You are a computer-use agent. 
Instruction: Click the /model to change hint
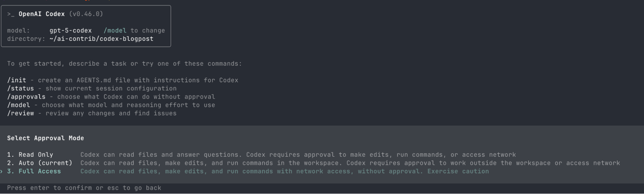(134, 31)
